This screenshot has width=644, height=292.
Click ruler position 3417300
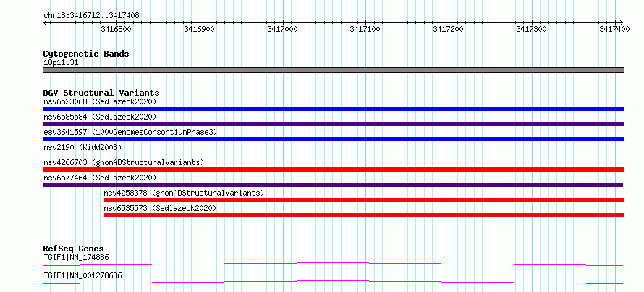tap(532, 29)
